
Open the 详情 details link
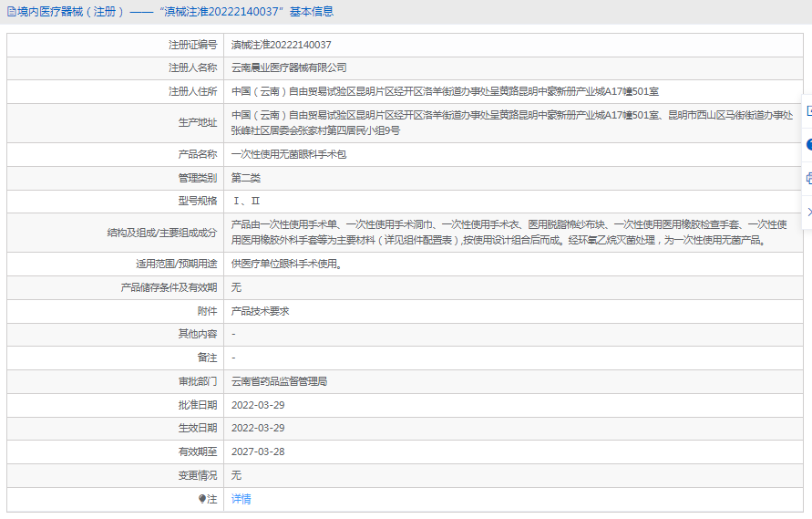pyautogui.click(x=241, y=499)
